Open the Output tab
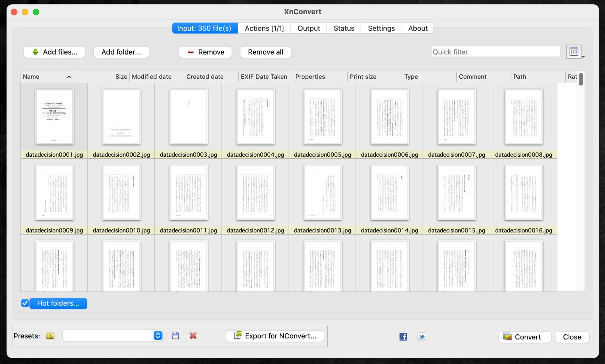 [x=308, y=28]
